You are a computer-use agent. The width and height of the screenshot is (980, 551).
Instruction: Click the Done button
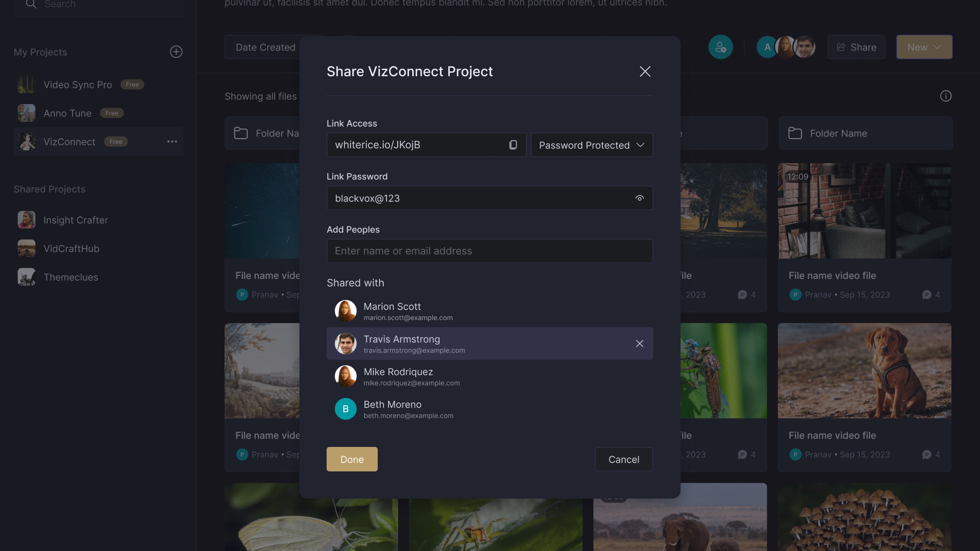click(x=352, y=459)
